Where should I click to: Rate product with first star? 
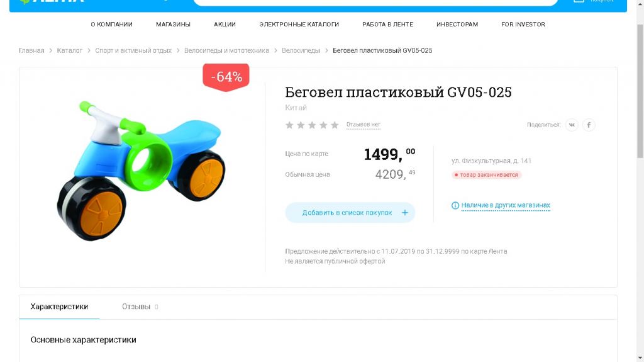click(x=289, y=125)
